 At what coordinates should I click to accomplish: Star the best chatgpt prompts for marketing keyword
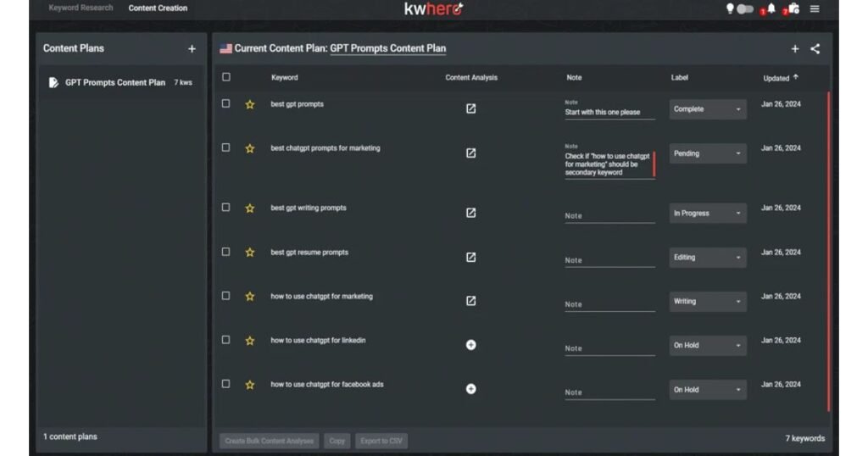point(250,148)
